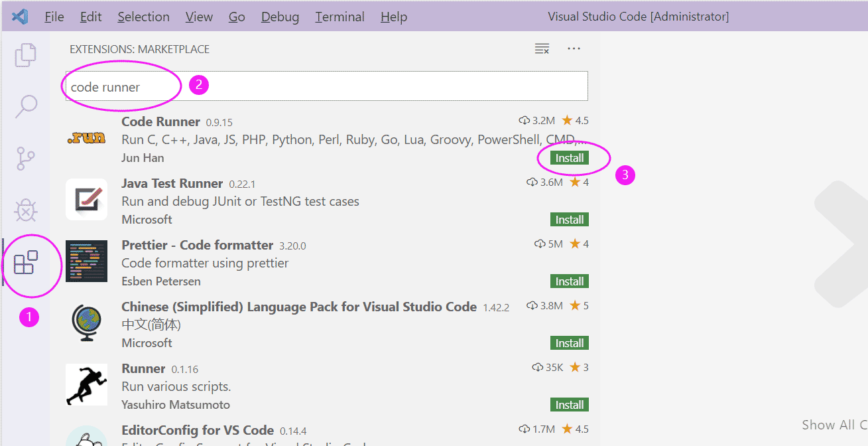The width and height of the screenshot is (868, 446).
Task: Click Runner's 35K download count
Action: pyautogui.click(x=548, y=367)
